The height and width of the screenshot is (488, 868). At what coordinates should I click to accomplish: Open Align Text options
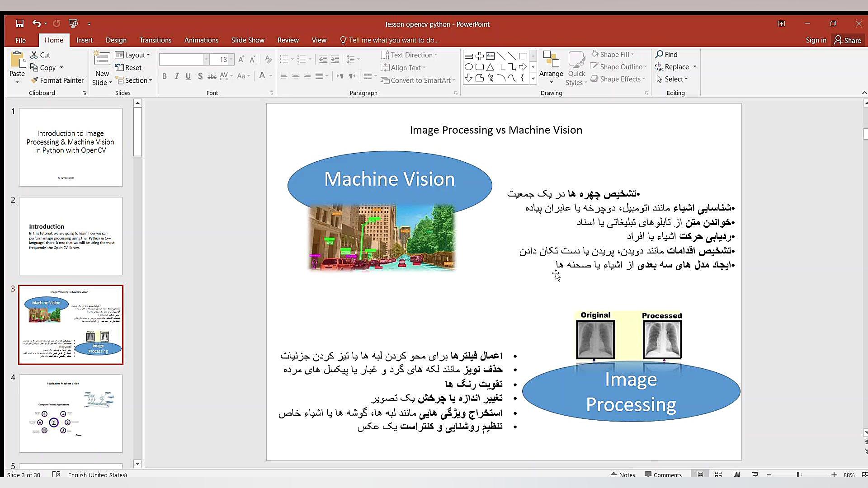point(403,67)
